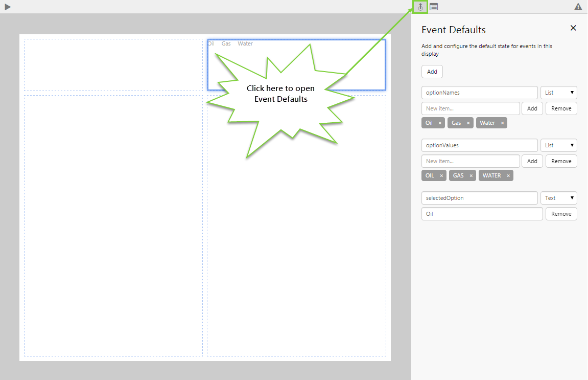Delete the WATER tag from optionValues
588x380 pixels.
point(508,176)
